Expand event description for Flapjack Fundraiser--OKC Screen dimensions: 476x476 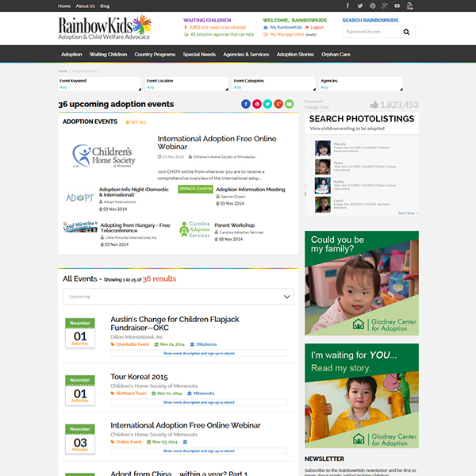198,353
